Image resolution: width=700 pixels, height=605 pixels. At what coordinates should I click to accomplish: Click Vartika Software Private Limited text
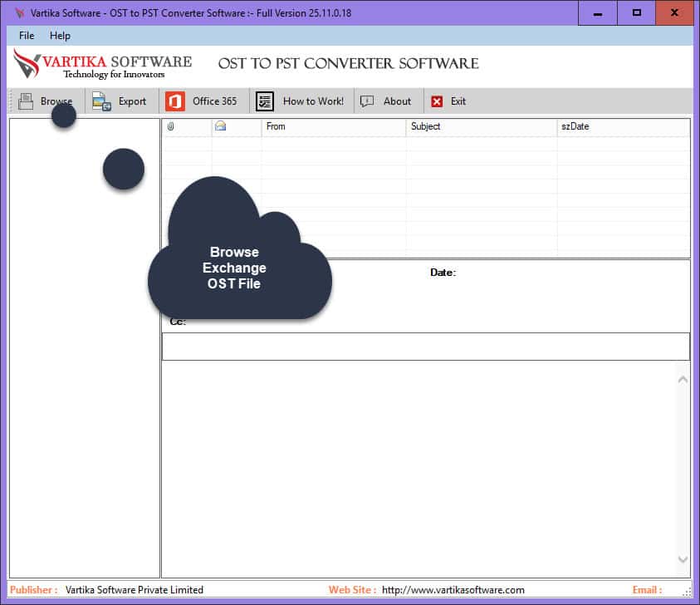click(x=134, y=590)
